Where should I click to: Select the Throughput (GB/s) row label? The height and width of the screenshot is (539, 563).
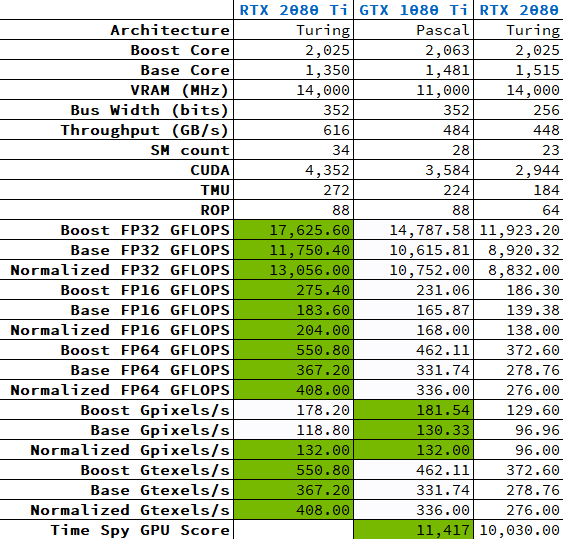click(x=145, y=130)
